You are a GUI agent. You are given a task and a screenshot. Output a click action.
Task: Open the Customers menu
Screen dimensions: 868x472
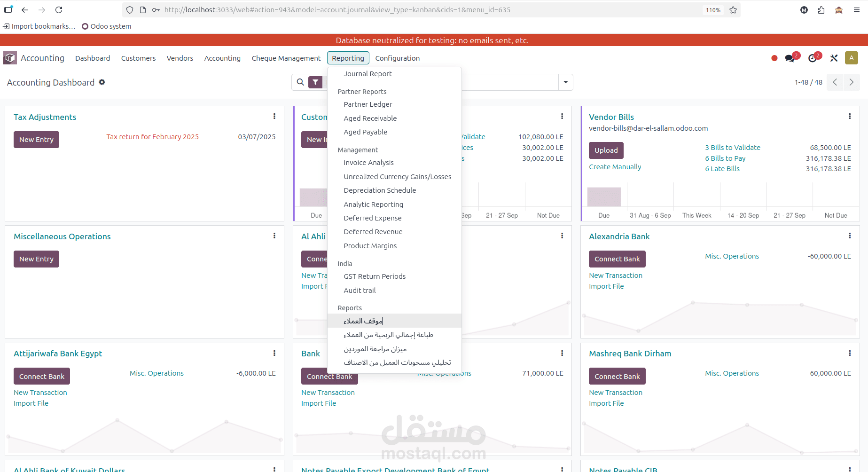point(138,58)
